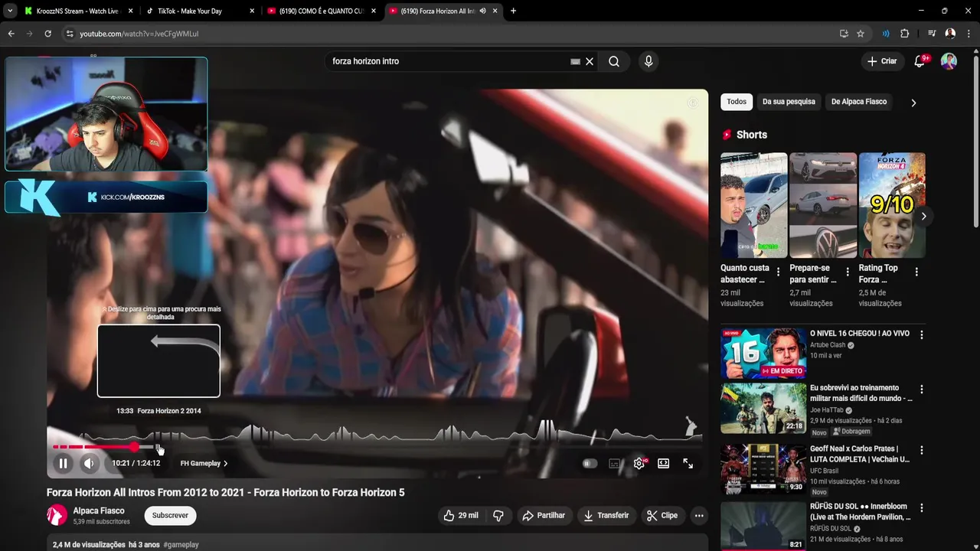The height and width of the screenshot is (551, 980).
Task: Open the YouTube account avatar menu
Action: (949, 61)
